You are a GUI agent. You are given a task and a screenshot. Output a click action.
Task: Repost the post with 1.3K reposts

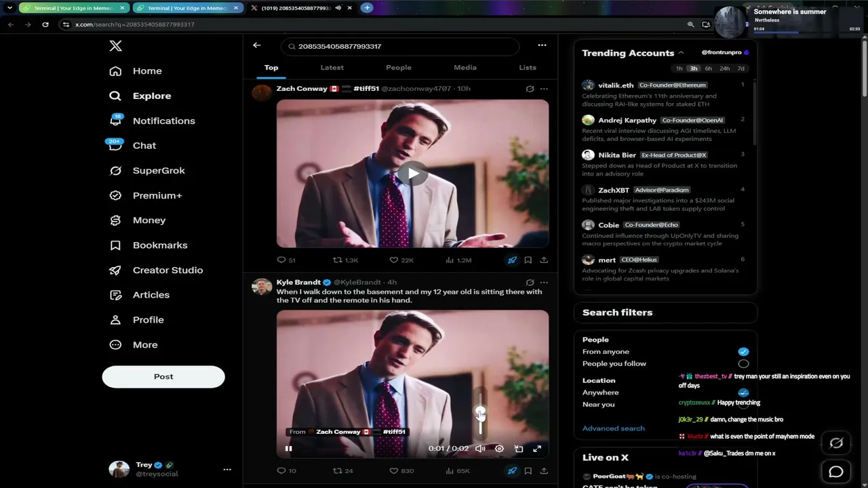coord(345,260)
